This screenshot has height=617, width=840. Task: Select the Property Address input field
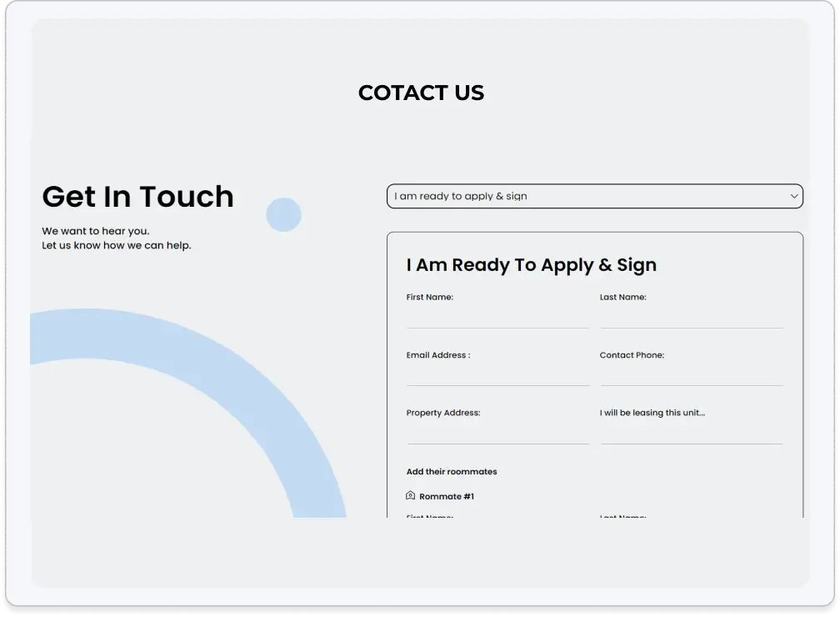497,434
